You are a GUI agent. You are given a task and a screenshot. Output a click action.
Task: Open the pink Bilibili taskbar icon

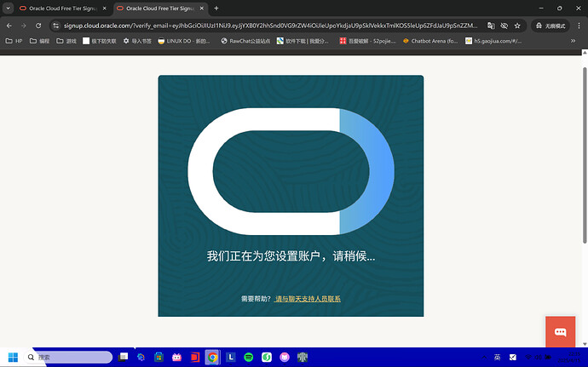coord(176,358)
